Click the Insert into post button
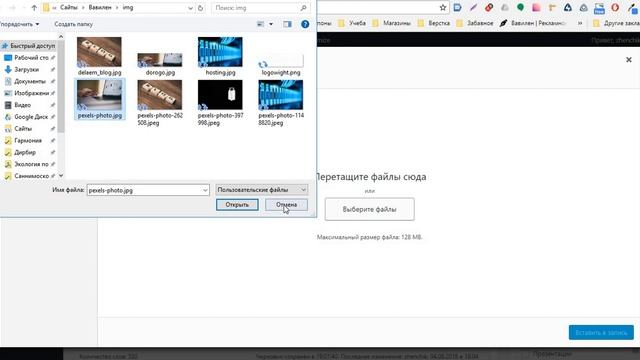 (601, 333)
